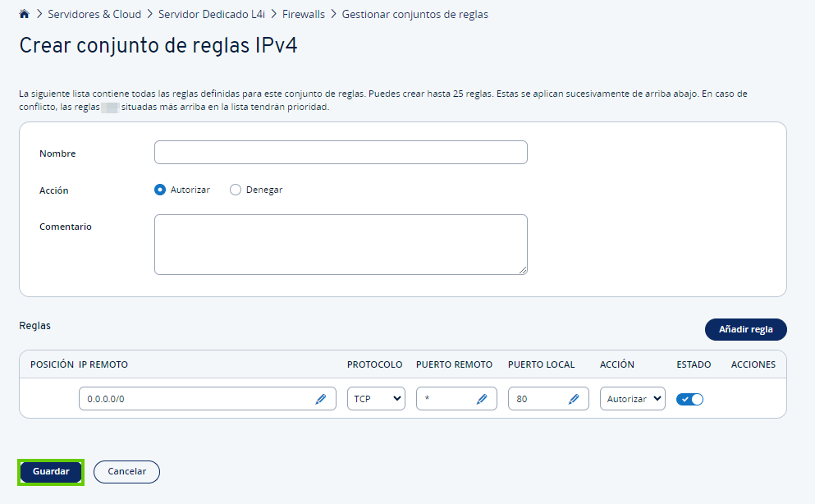Click the pencil icon in Puerto Local field

[574, 399]
